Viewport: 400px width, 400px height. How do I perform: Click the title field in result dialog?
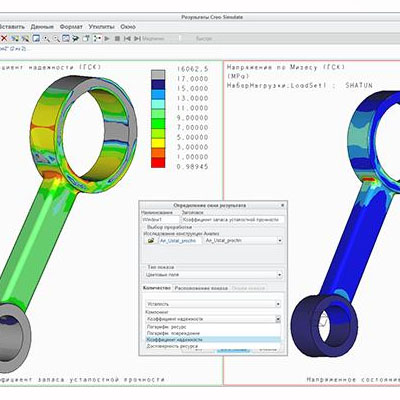[233, 220]
